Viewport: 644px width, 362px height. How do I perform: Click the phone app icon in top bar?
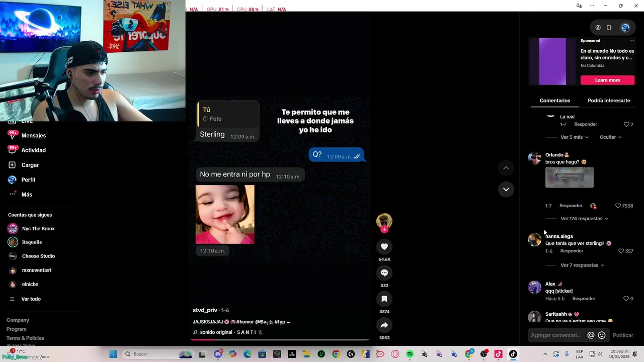[609, 28]
